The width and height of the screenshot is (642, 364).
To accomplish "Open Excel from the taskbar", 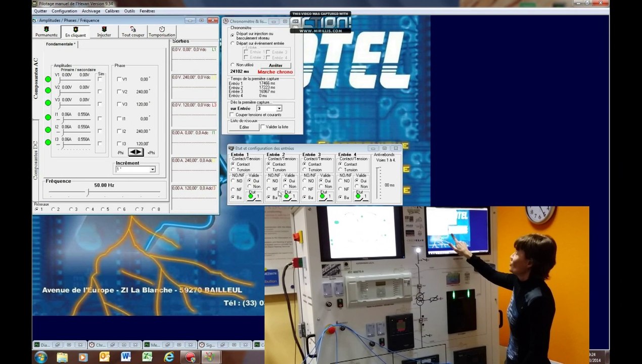I will pyautogui.click(x=148, y=357).
